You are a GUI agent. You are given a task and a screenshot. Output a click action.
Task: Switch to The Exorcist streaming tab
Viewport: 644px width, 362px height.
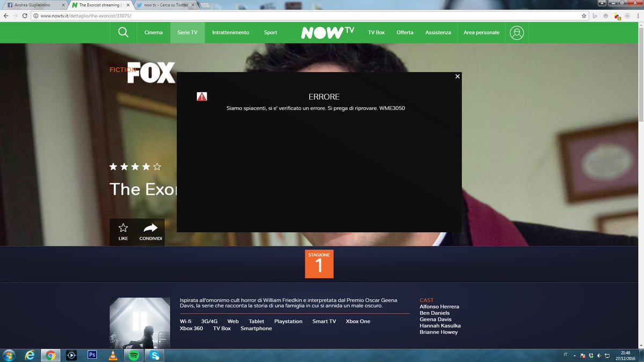[x=101, y=5]
